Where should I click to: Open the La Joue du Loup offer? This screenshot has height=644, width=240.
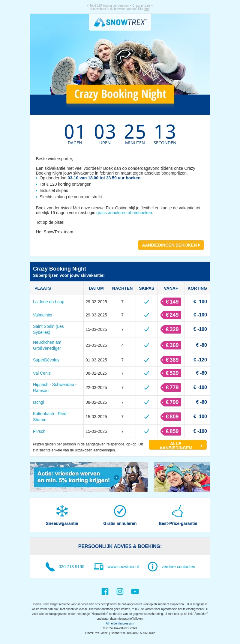pyautogui.click(x=49, y=302)
